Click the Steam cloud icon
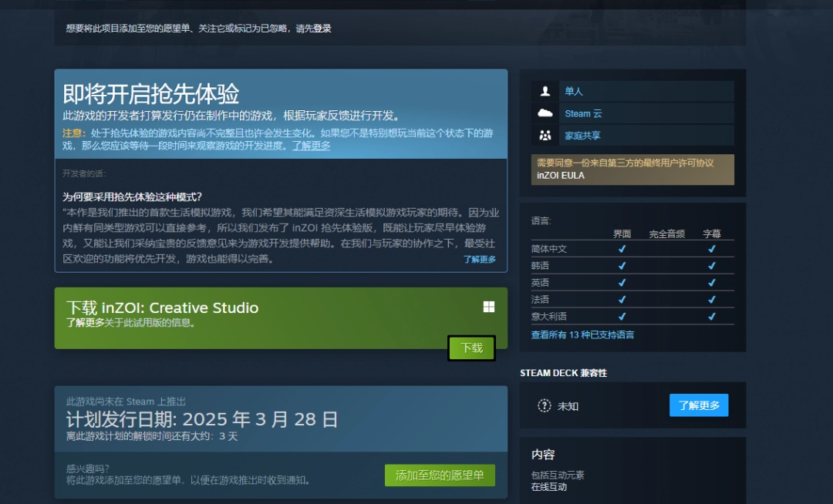Image resolution: width=833 pixels, height=504 pixels. (545, 113)
